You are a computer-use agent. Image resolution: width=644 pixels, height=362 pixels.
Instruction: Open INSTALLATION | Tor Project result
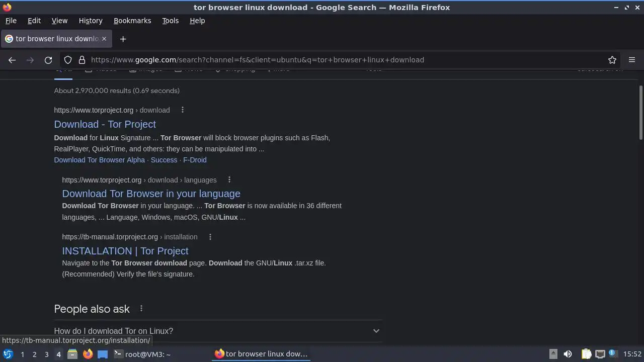click(125, 251)
